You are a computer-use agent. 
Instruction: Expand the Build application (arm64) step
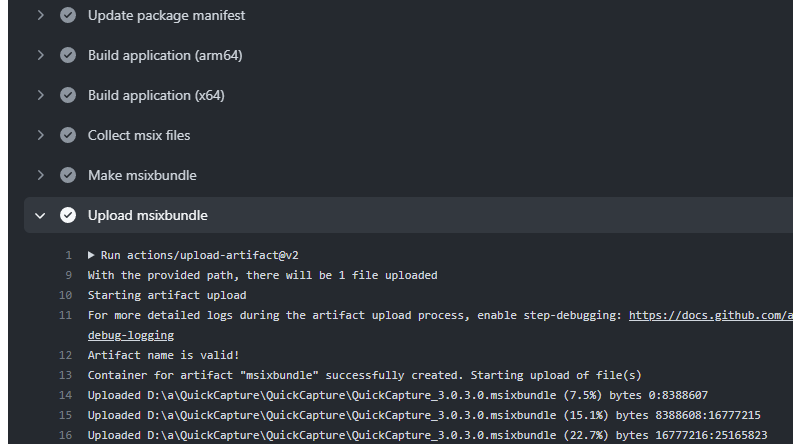point(40,55)
